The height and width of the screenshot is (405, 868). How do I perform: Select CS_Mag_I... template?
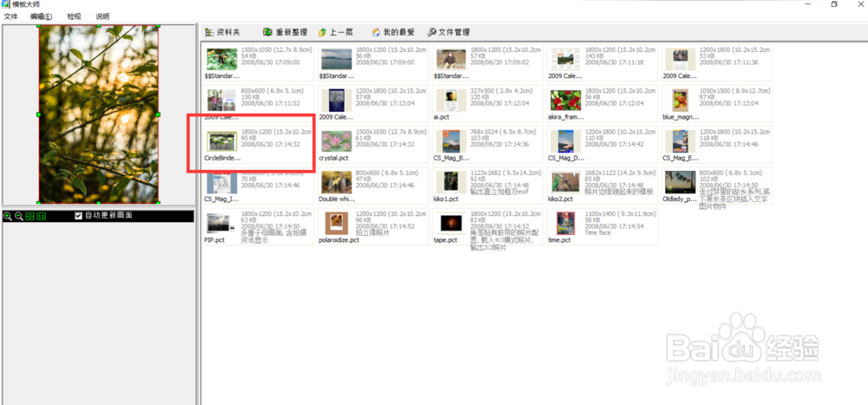click(259, 186)
